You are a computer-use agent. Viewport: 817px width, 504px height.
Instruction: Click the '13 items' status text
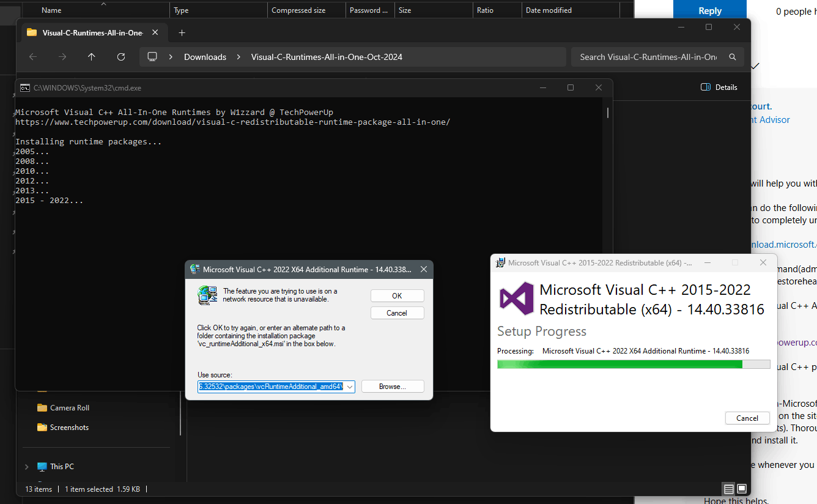coord(39,489)
